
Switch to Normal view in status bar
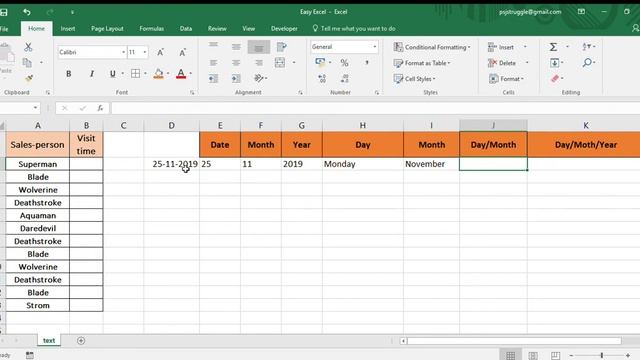[x=511, y=356]
